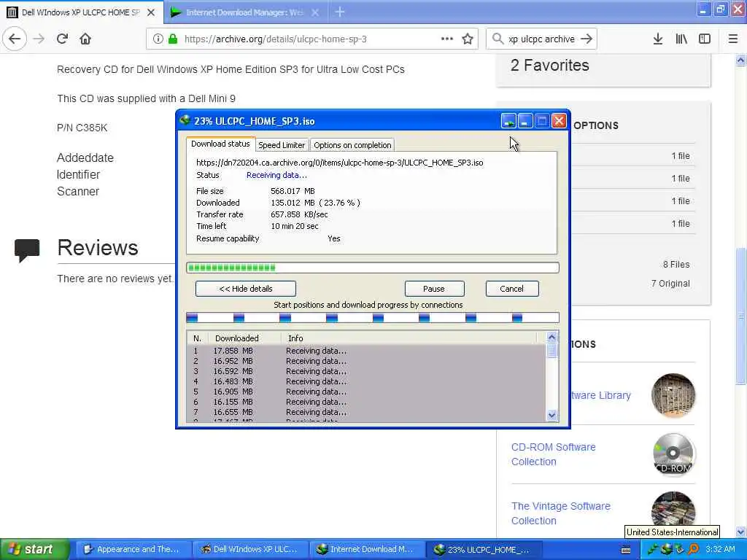Click the connections progress segment bar
The width and height of the screenshot is (747, 560).
(x=373, y=318)
